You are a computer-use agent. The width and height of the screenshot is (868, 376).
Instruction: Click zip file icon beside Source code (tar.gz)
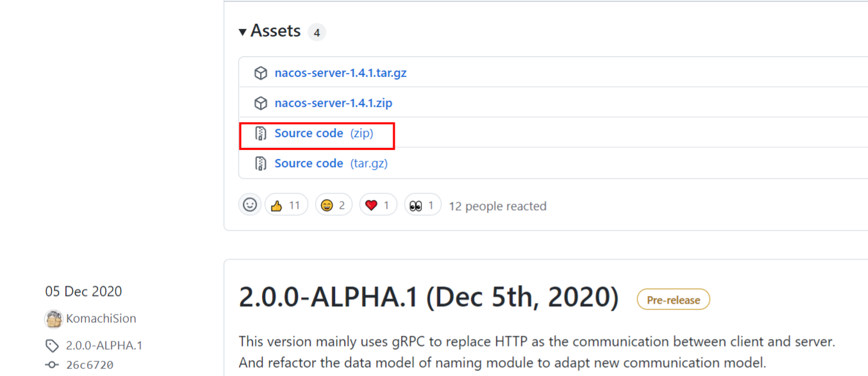pyautogui.click(x=261, y=163)
